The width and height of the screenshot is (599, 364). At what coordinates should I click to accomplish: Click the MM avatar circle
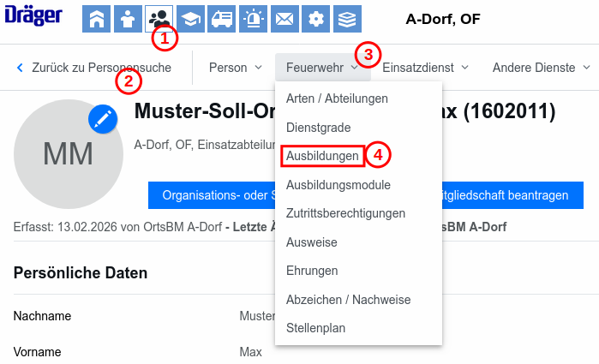click(69, 154)
